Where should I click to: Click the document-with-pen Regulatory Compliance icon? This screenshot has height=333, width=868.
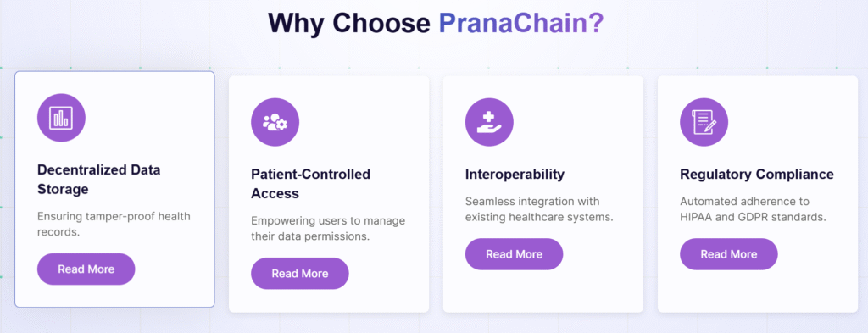[x=704, y=122]
